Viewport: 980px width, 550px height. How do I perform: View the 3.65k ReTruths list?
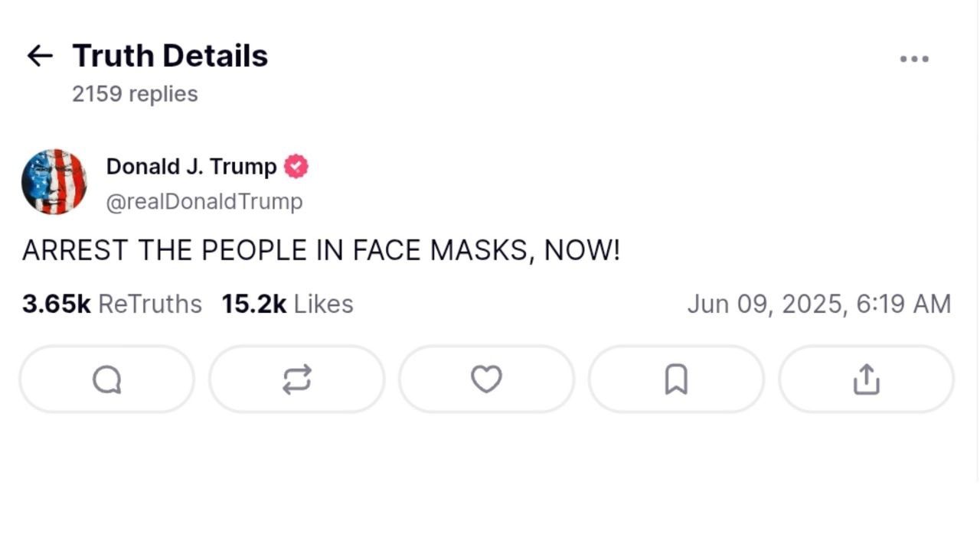point(112,304)
